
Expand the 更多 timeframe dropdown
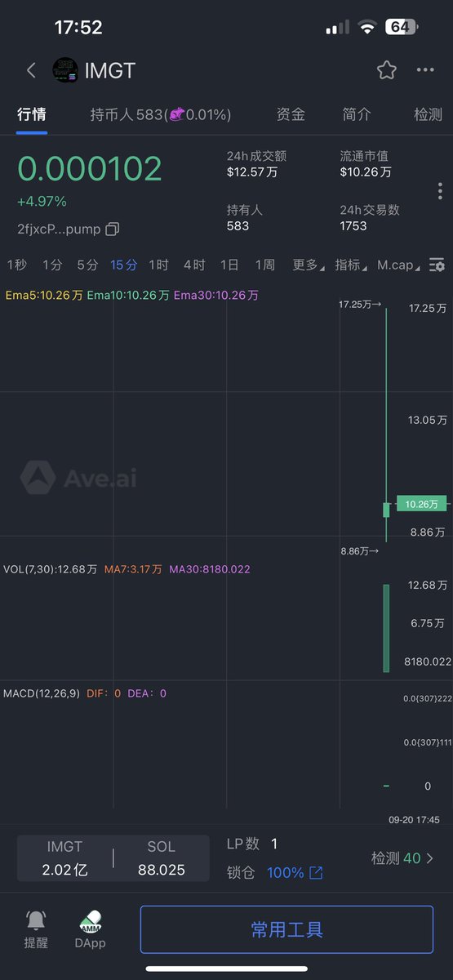coord(309,265)
